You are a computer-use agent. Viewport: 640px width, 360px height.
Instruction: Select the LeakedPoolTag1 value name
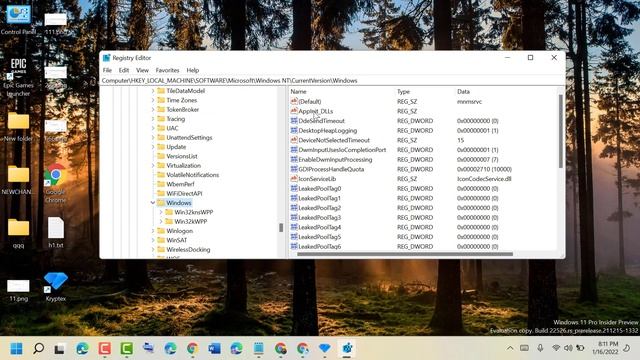tap(320, 198)
